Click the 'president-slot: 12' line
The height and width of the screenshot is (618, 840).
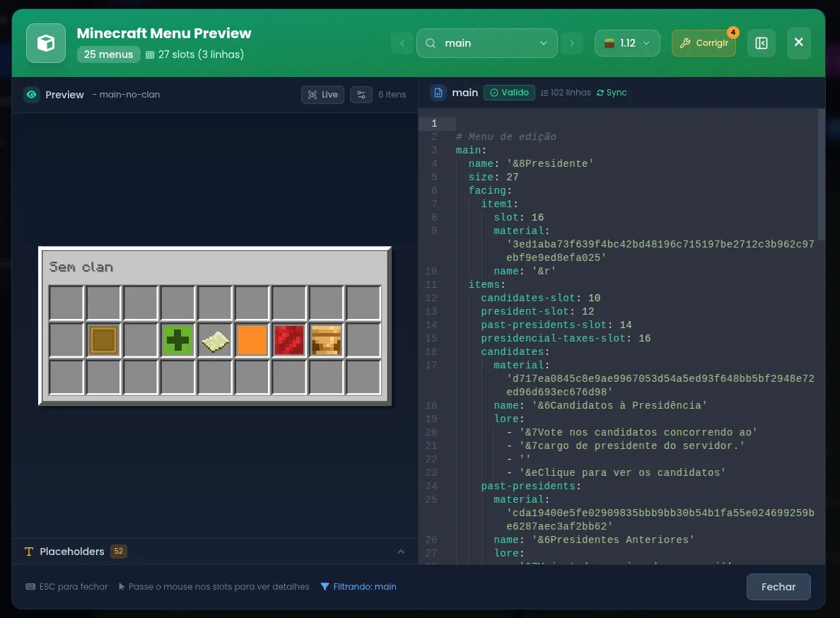537,312
